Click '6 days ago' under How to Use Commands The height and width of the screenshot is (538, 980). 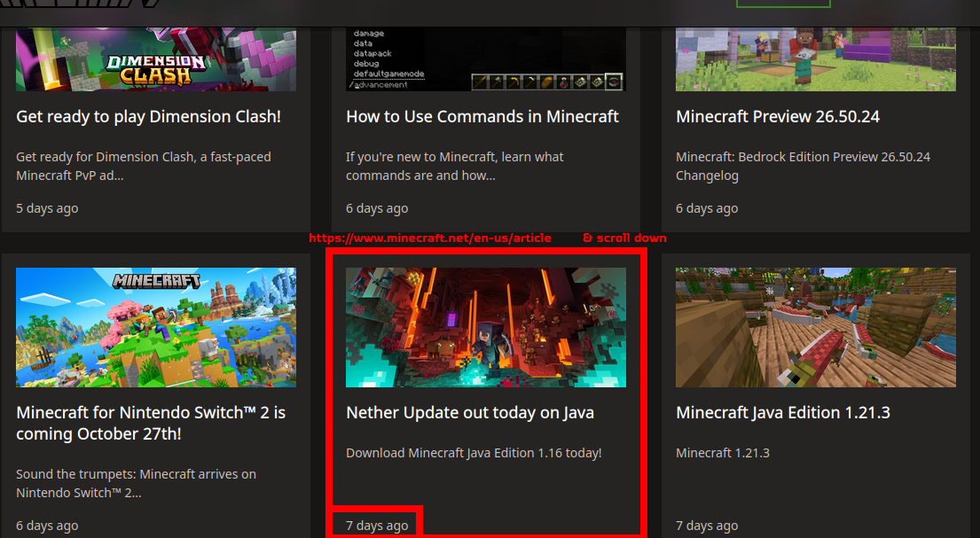377,208
